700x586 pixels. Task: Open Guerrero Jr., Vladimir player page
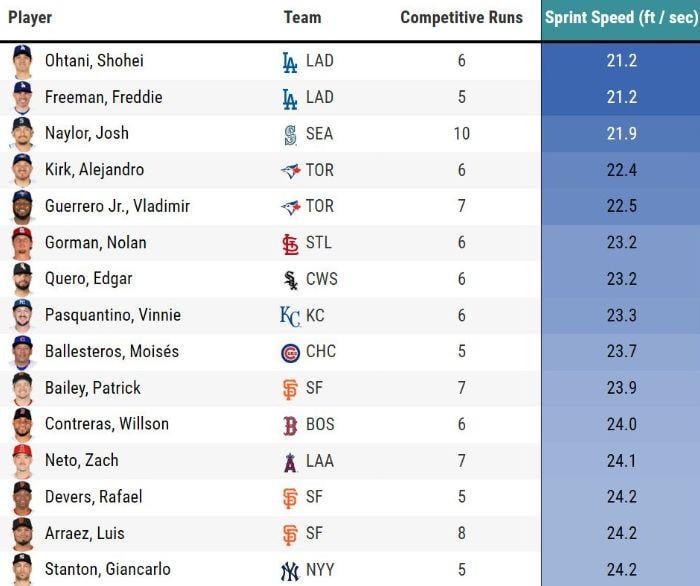[x=117, y=206]
